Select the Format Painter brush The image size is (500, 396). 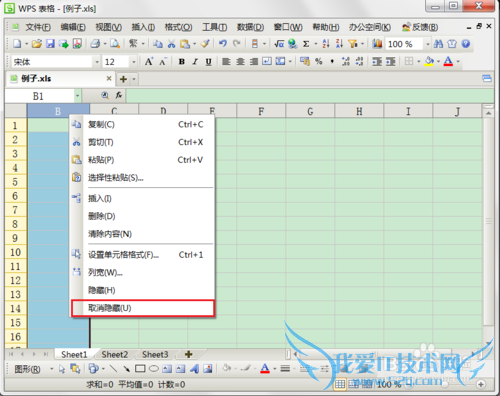206,44
